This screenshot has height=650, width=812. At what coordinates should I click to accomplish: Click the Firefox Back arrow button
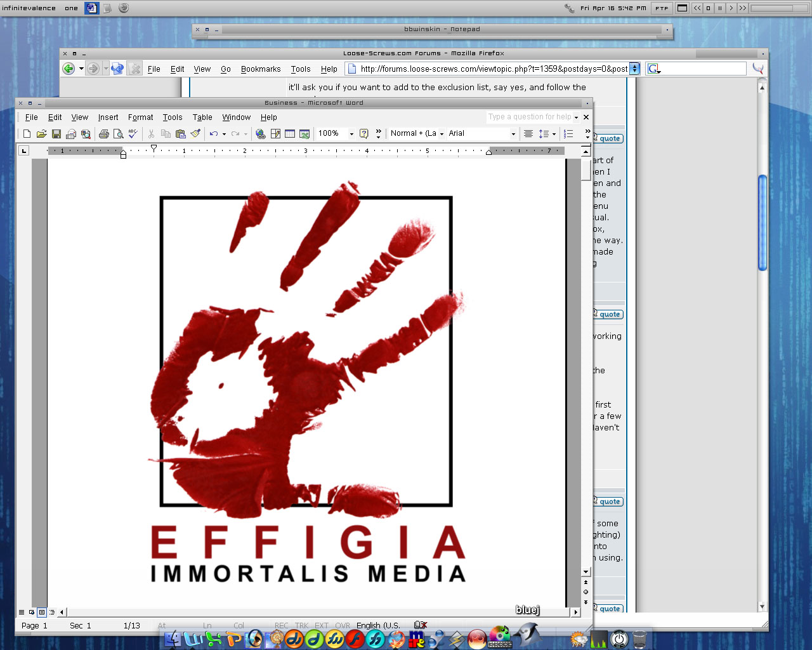69,69
